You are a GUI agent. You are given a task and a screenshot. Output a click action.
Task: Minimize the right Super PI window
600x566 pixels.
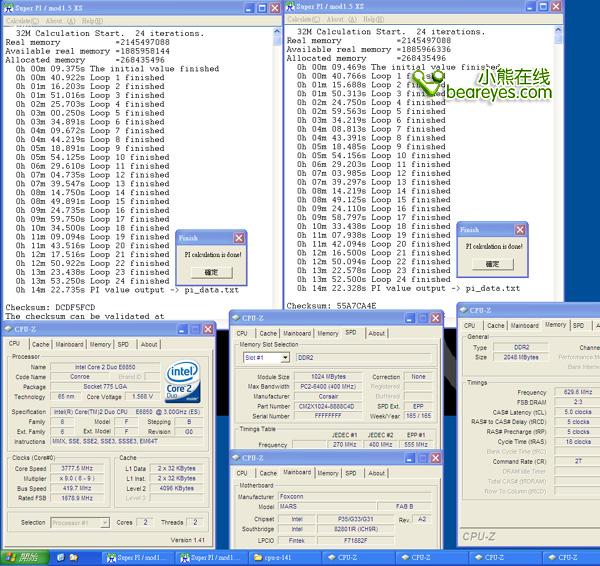pos(530,7)
